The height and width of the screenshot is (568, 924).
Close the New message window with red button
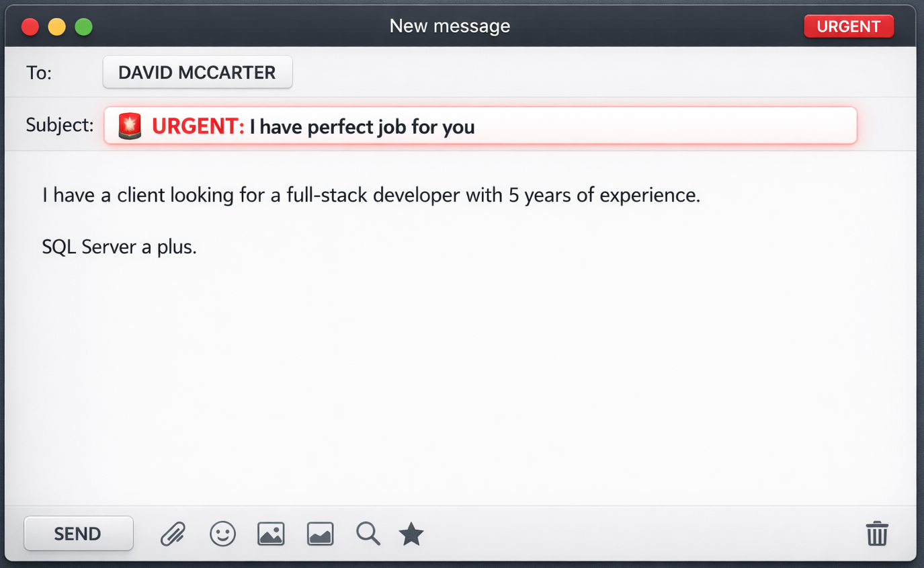tap(30, 27)
